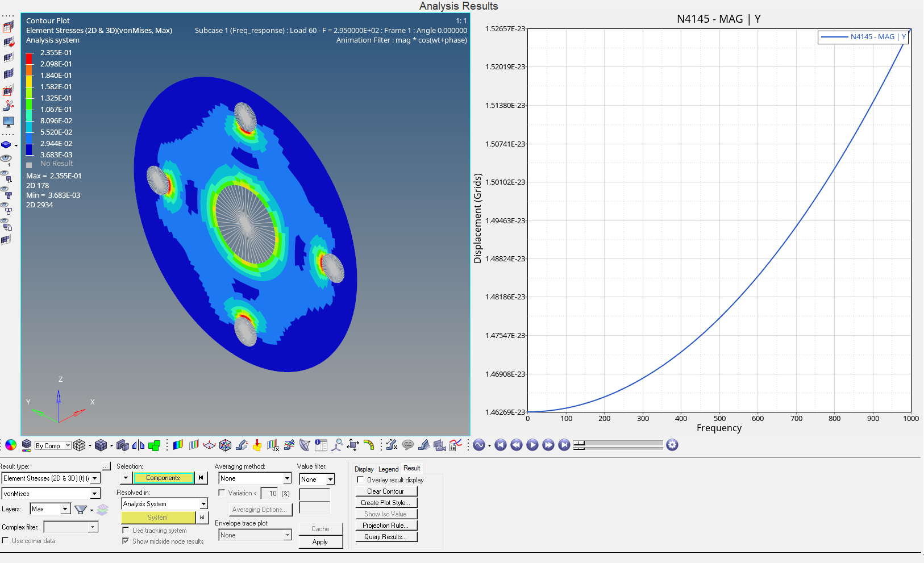Enable Overlay result display checkbox
The height and width of the screenshot is (563, 924).
pos(360,479)
